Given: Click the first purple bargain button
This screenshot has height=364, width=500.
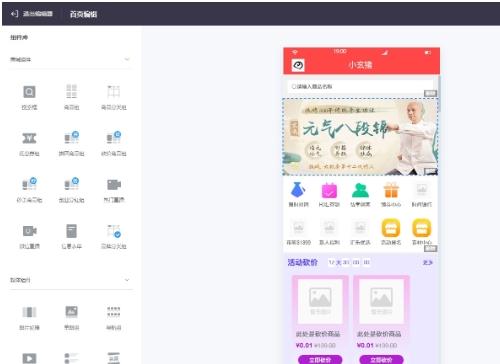Looking at the screenshot, I should pyautogui.click(x=320, y=360).
